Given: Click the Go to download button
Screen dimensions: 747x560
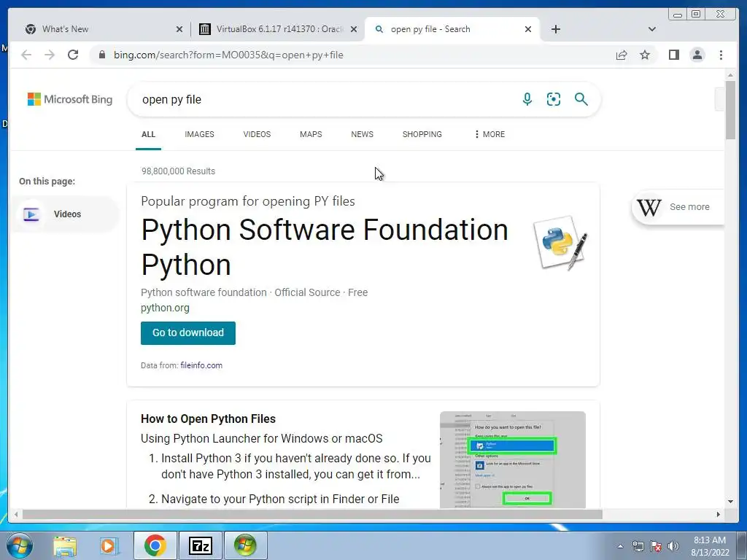Looking at the screenshot, I should click(188, 332).
